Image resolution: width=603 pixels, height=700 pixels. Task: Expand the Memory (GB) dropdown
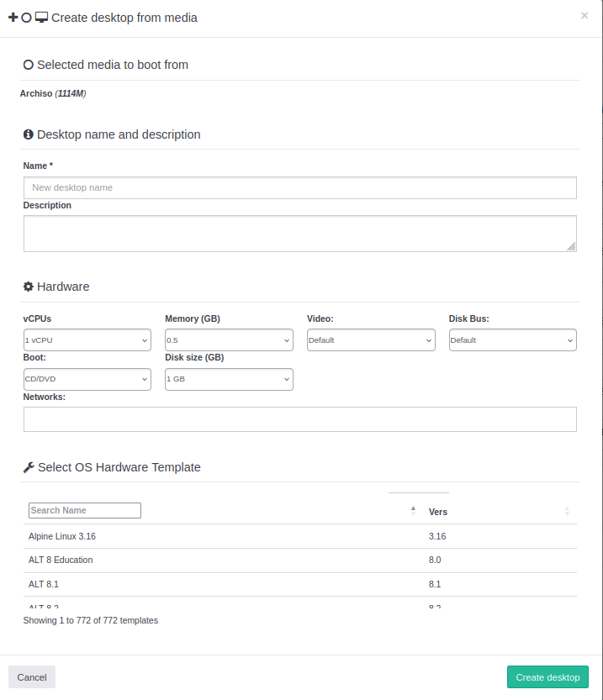tap(229, 340)
